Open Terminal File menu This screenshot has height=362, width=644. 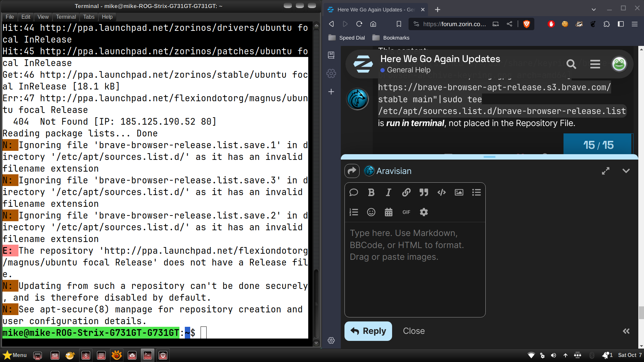tap(10, 17)
